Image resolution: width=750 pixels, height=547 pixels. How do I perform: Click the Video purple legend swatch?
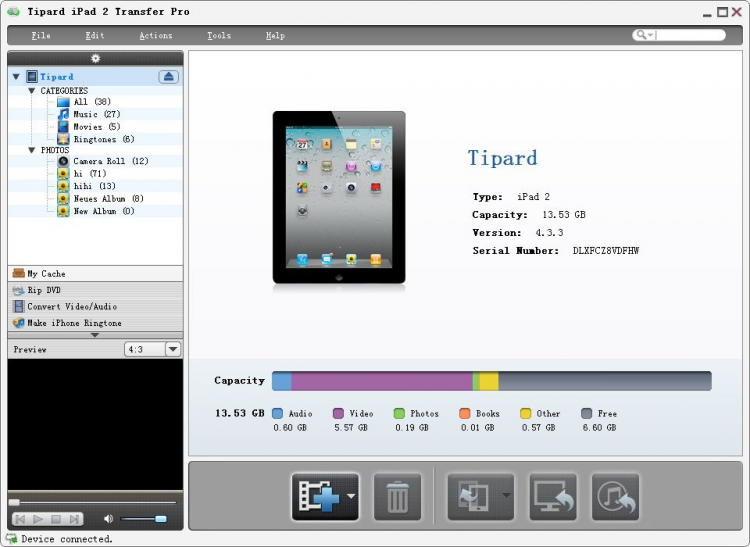click(x=338, y=413)
